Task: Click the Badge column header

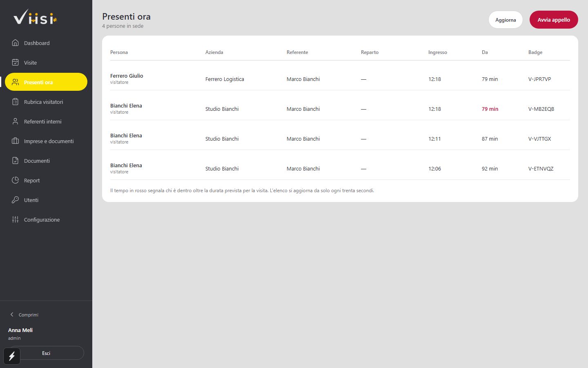Action: point(535,52)
